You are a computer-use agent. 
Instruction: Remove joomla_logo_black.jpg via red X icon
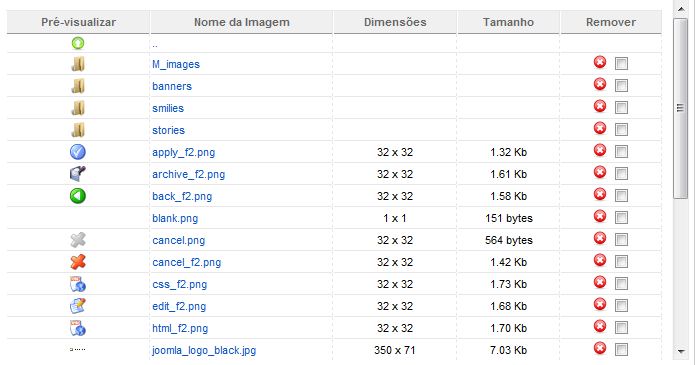(x=600, y=348)
